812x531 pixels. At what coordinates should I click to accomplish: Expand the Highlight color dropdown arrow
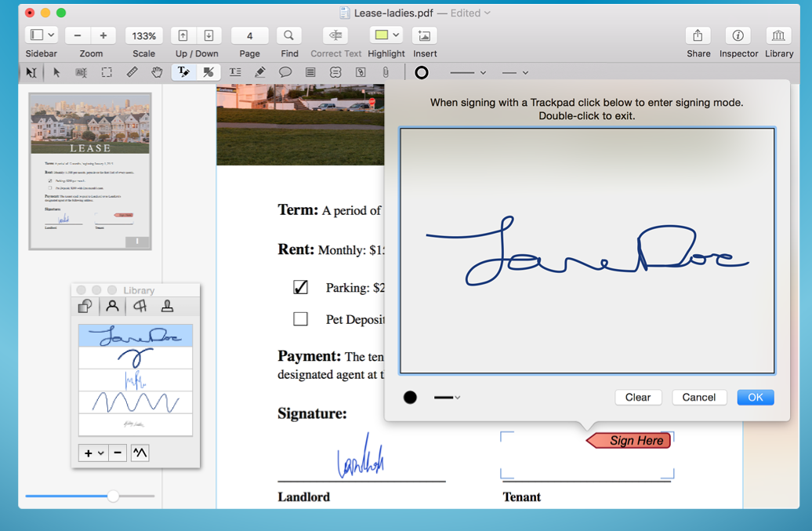click(396, 35)
